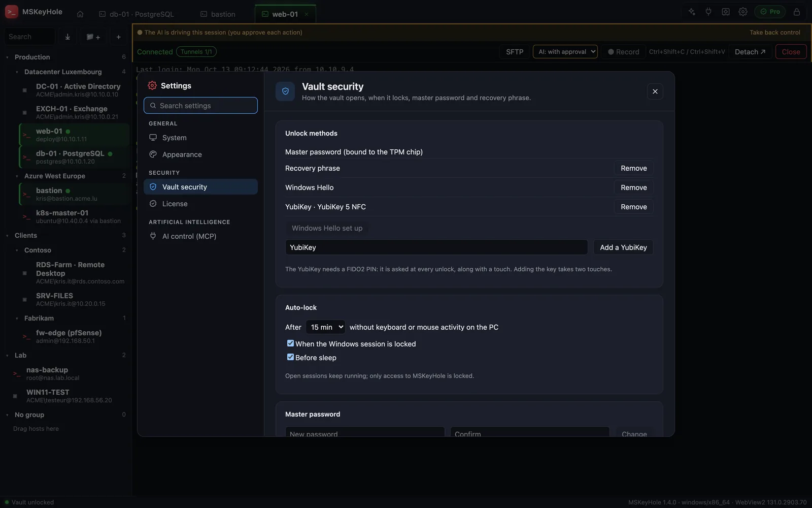Viewport: 812px width, 508px height.
Task: Click Take back control link
Action: [775, 33]
